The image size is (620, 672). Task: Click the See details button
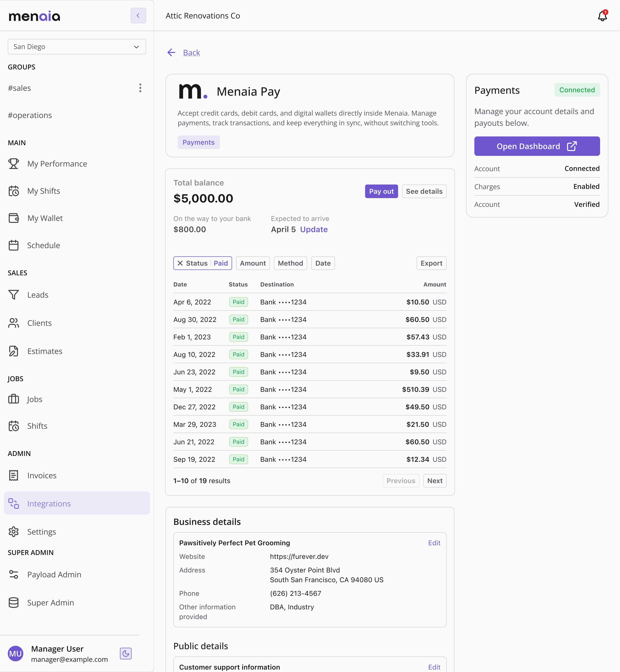[x=424, y=191]
